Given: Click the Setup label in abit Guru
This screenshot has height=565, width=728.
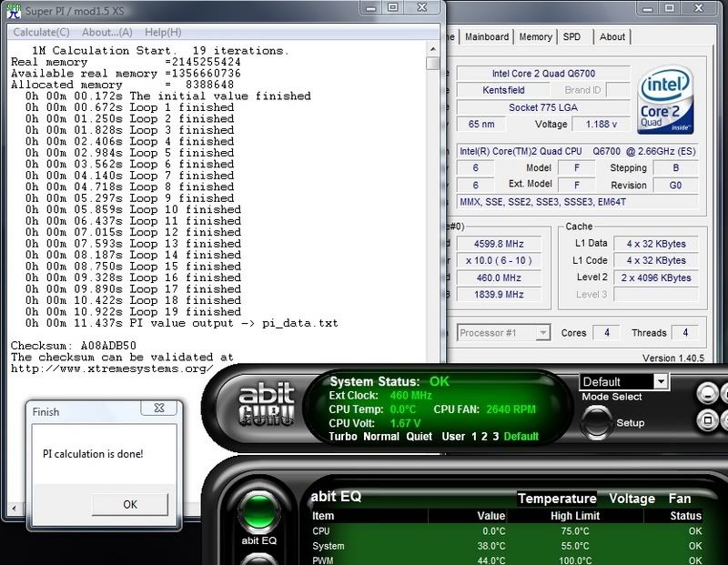Looking at the screenshot, I should 631,423.
